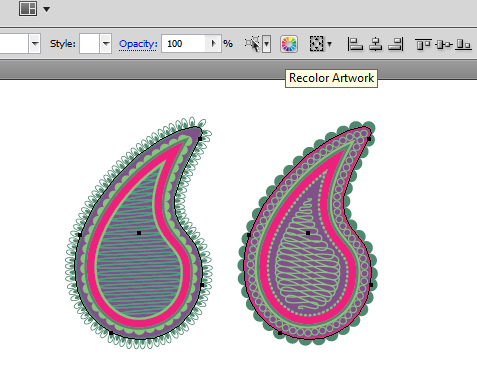The height and width of the screenshot is (377, 477).
Task: Click the Select Similar Objects icon
Action: click(x=252, y=44)
